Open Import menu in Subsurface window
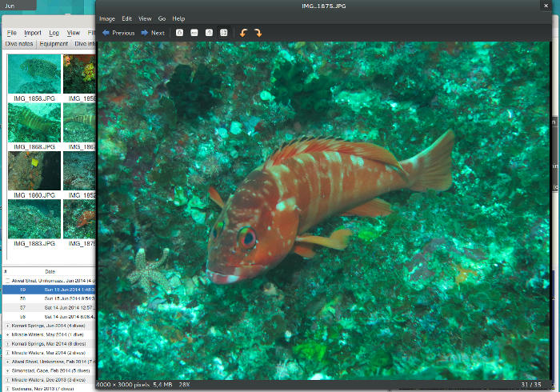 point(33,33)
